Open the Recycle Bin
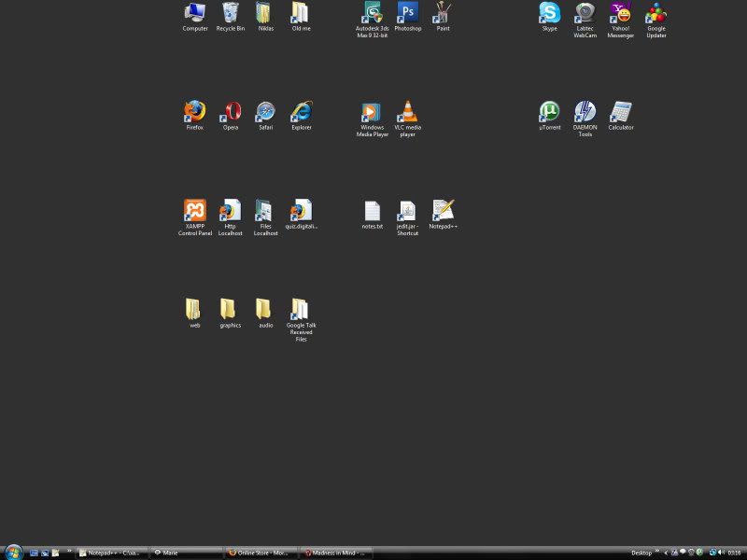This screenshot has width=747, height=560. (x=231, y=13)
